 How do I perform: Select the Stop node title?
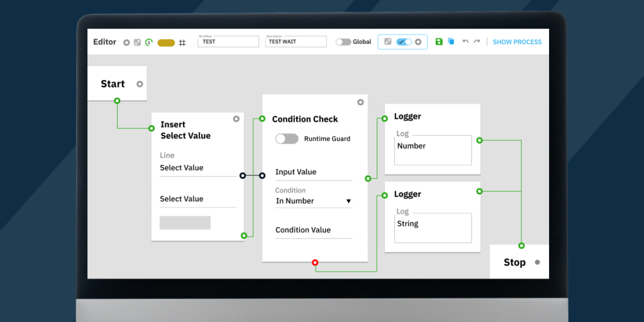coord(514,262)
